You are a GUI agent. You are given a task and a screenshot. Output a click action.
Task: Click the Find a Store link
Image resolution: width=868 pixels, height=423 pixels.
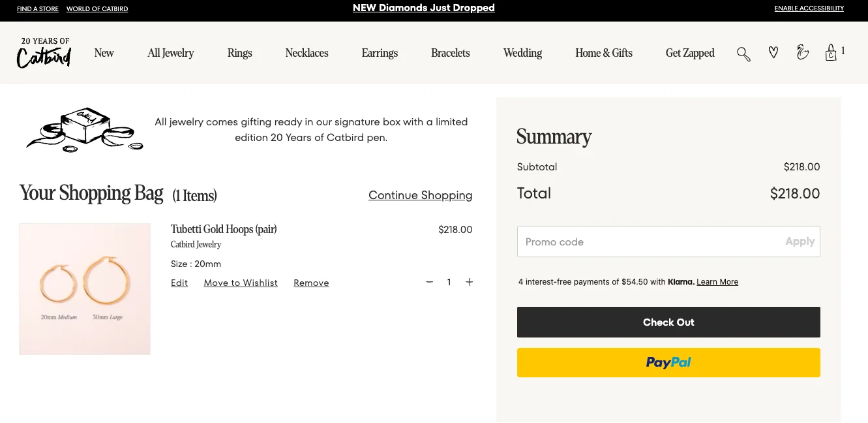click(38, 9)
